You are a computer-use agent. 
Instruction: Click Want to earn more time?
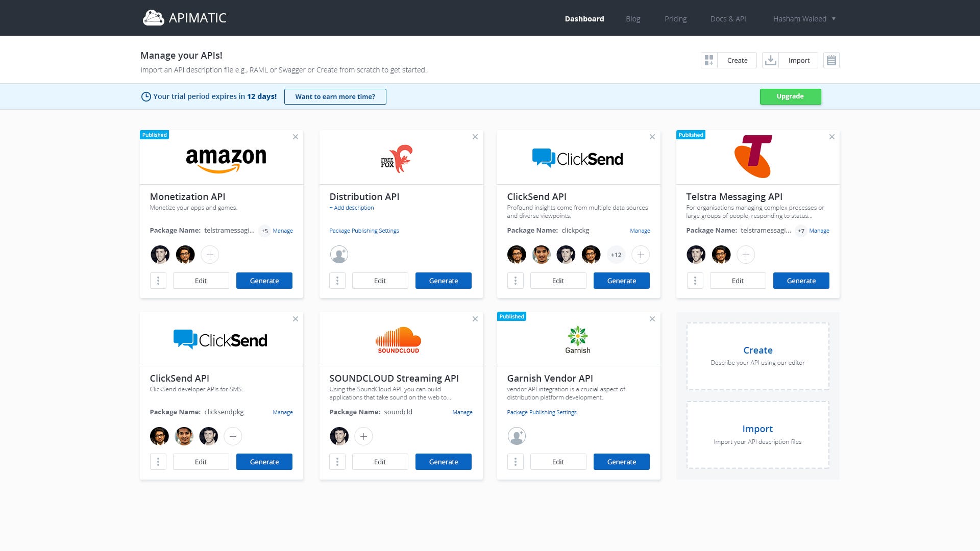(335, 96)
